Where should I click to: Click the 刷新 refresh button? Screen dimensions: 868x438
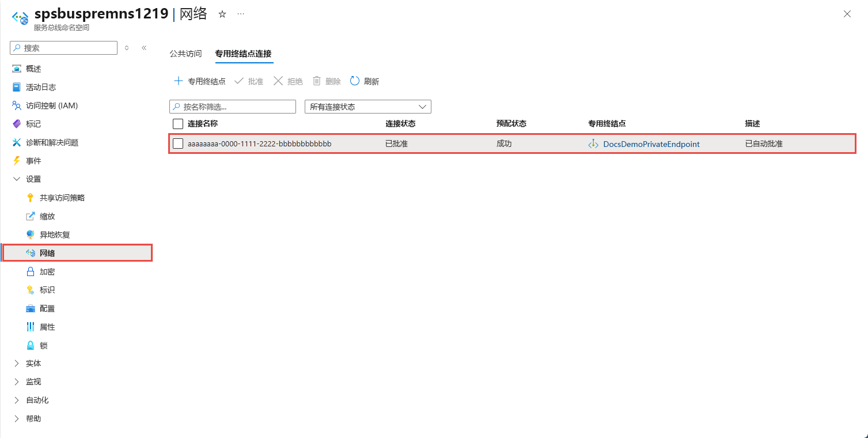(365, 81)
